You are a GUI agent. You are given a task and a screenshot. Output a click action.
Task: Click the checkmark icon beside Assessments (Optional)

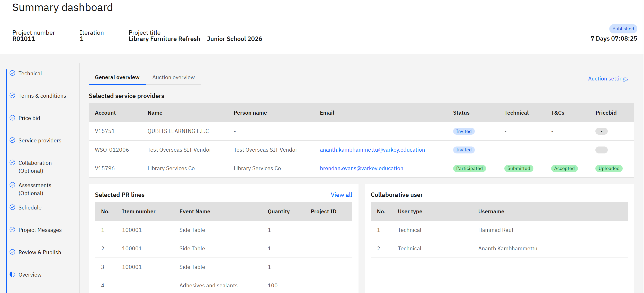click(x=12, y=185)
